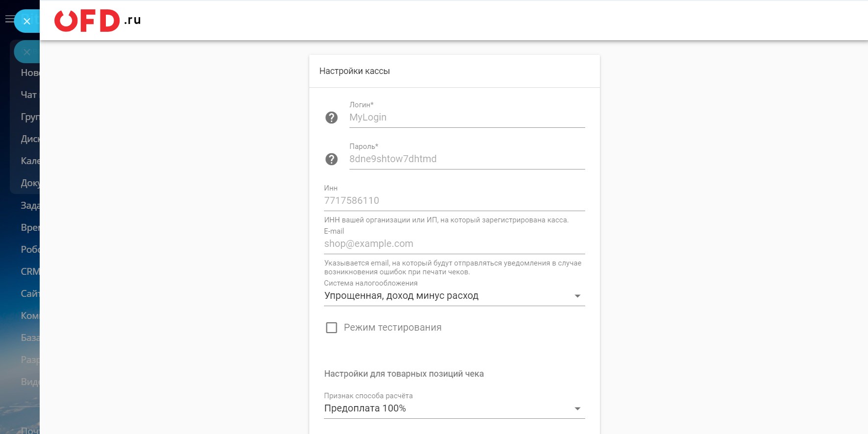Image resolution: width=868 pixels, height=434 pixels.
Task: Close the slider panel with bright blue X
Action: (27, 21)
